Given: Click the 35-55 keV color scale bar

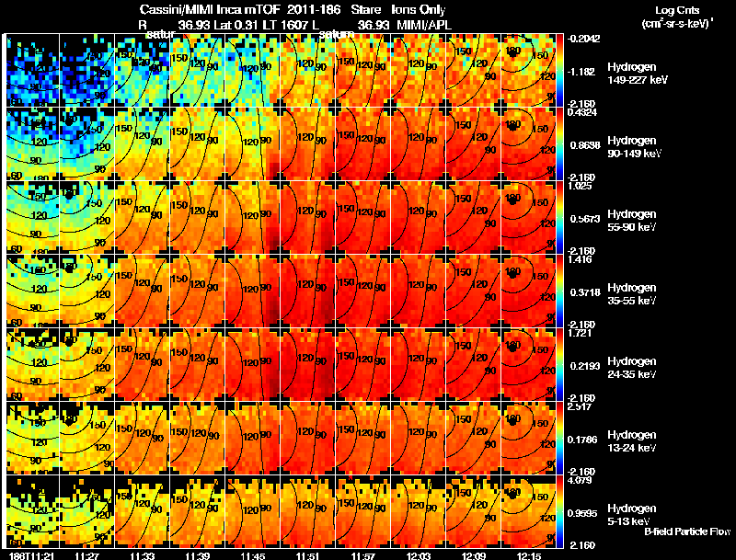Looking at the screenshot, I should (x=559, y=291).
